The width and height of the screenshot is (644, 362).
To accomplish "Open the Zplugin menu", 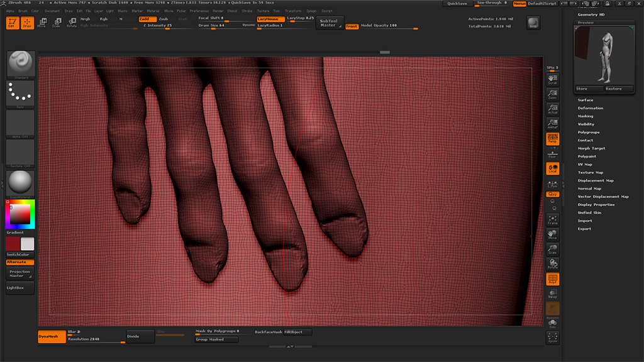I will [x=311, y=11].
